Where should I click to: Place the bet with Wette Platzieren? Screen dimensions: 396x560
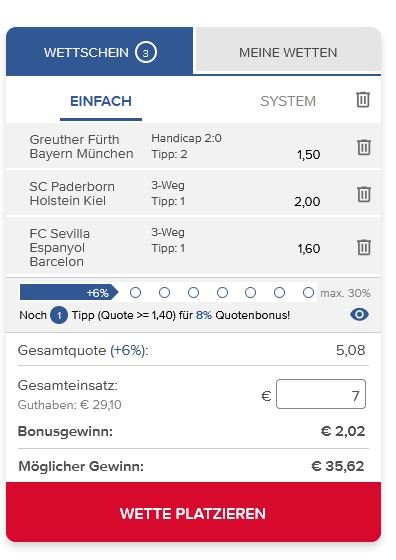click(x=194, y=512)
